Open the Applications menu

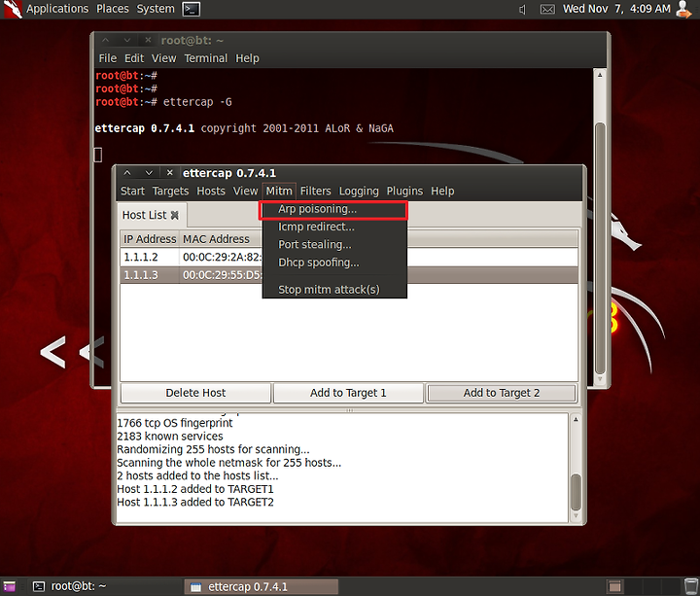[x=57, y=9]
